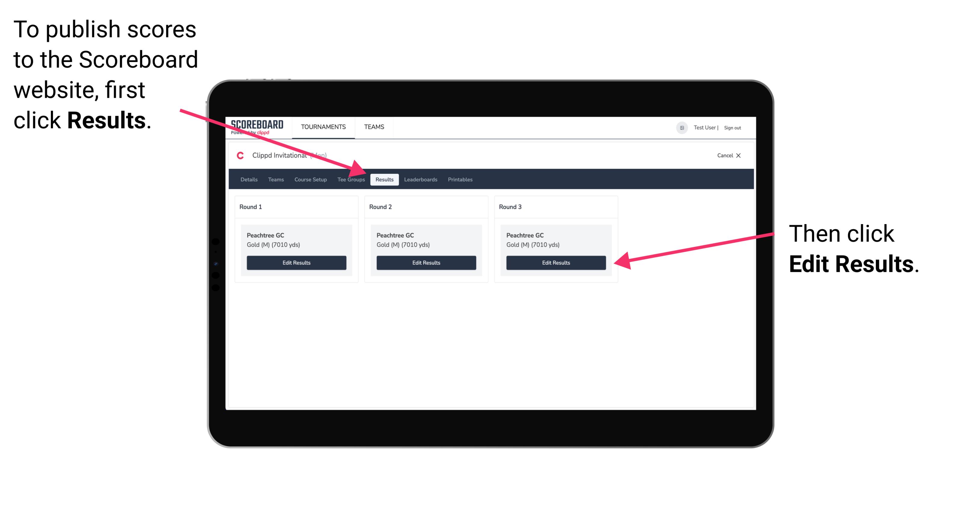
Task: Click Edit Results for Round 1
Action: click(297, 263)
